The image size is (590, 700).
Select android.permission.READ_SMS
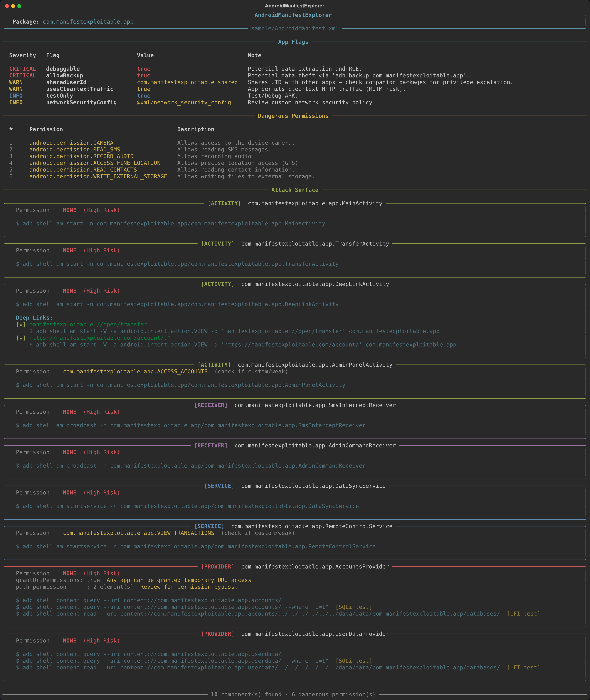click(75, 150)
